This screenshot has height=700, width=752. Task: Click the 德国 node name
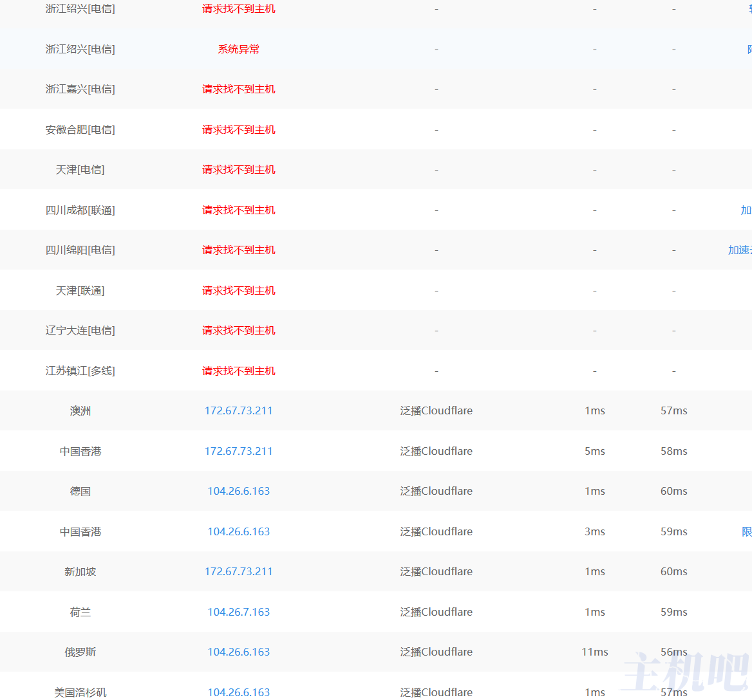(x=80, y=491)
